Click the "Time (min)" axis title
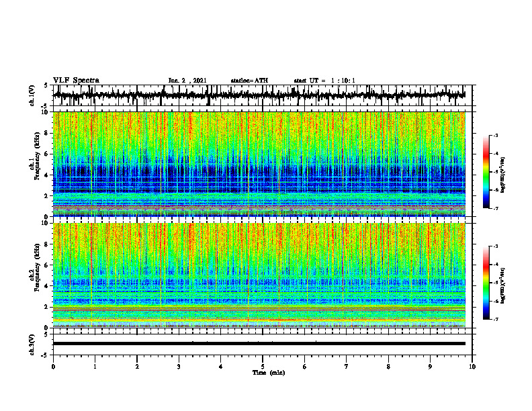Viewport: 532px width, 411px height. (269, 373)
